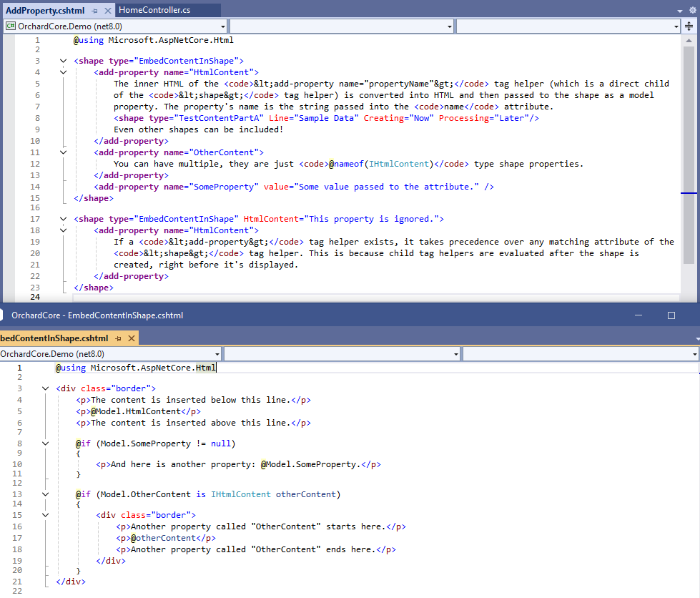The width and height of the screenshot is (700, 598).
Task: Collapse the shape block at line 3 in AddProperty
Action: (64, 61)
